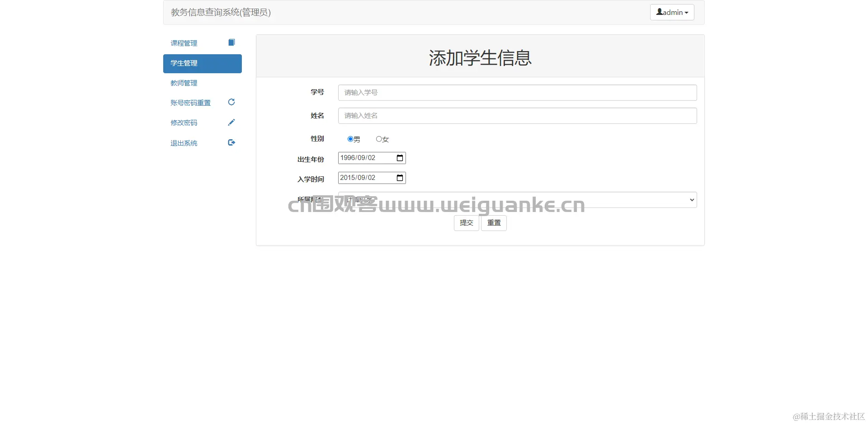Click the 添加学生信息 heading
The height and width of the screenshot is (424, 868).
(x=480, y=58)
